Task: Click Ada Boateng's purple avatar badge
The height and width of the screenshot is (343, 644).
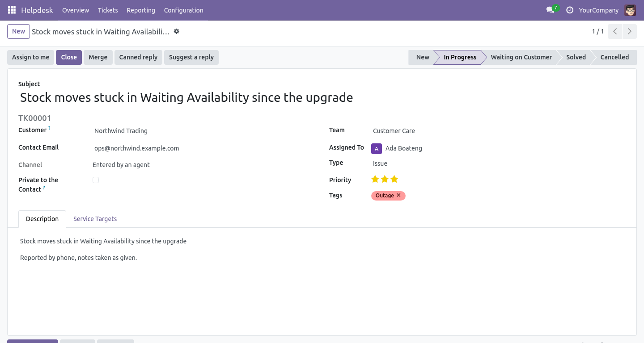Action: point(377,149)
